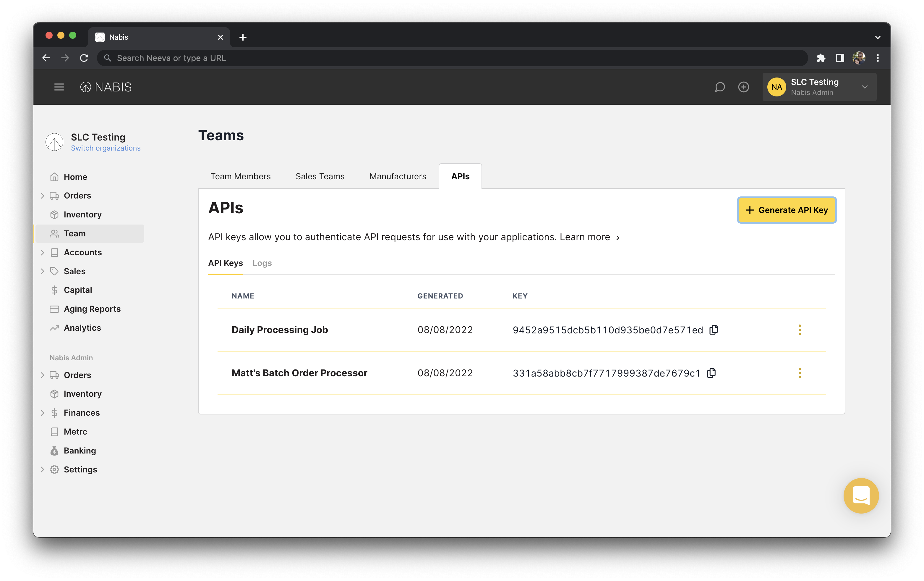
Task: Click Switch organizations link under SLC Testing
Action: pyautogui.click(x=105, y=147)
